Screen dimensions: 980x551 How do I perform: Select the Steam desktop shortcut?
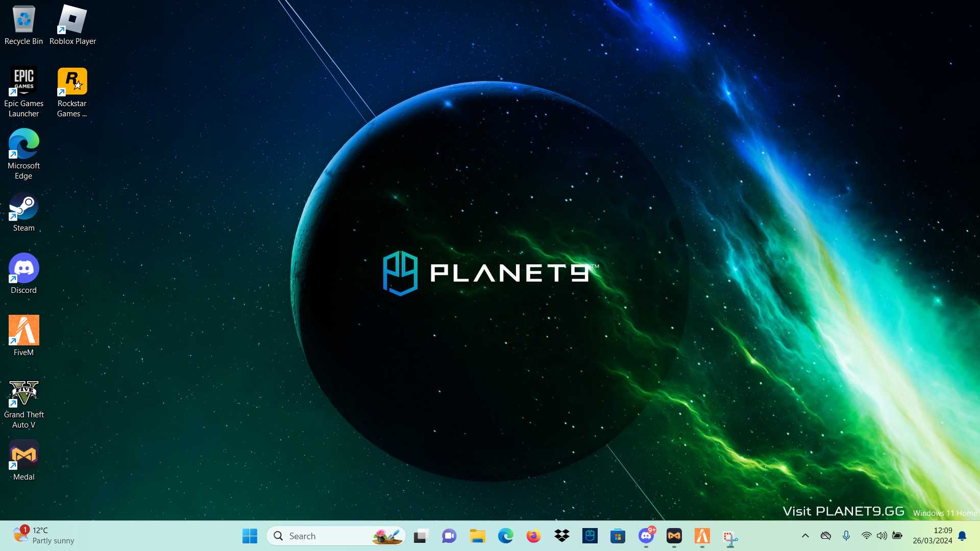click(x=23, y=212)
